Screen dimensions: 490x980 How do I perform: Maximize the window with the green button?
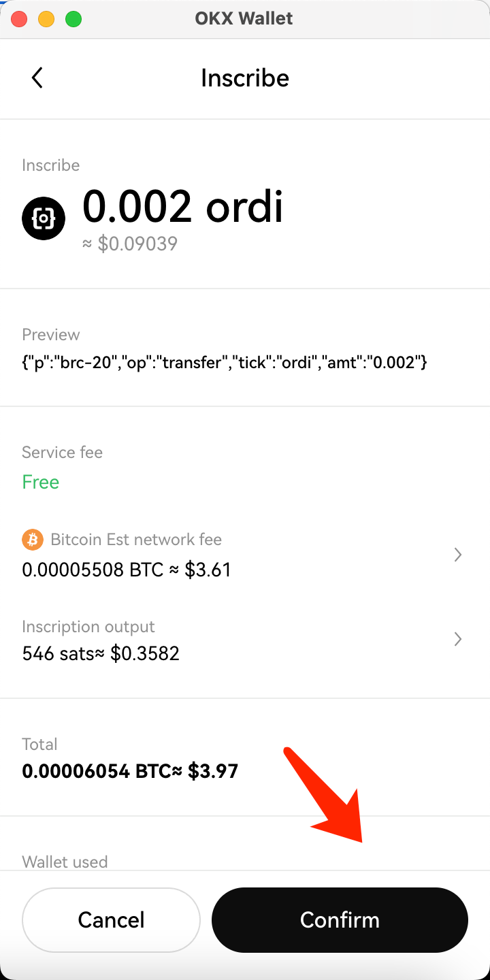click(x=73, y=19)
